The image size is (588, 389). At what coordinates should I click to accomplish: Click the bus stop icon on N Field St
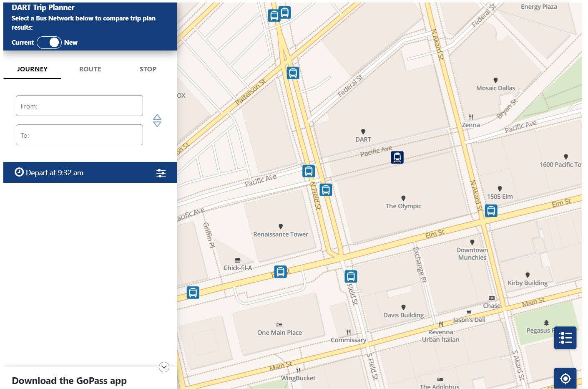tap(326, 189)
